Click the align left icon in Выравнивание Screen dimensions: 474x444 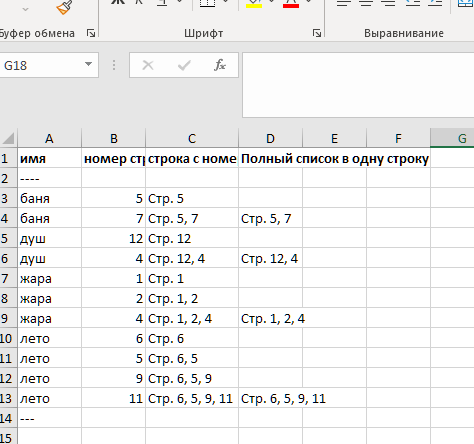pos(344,3)
